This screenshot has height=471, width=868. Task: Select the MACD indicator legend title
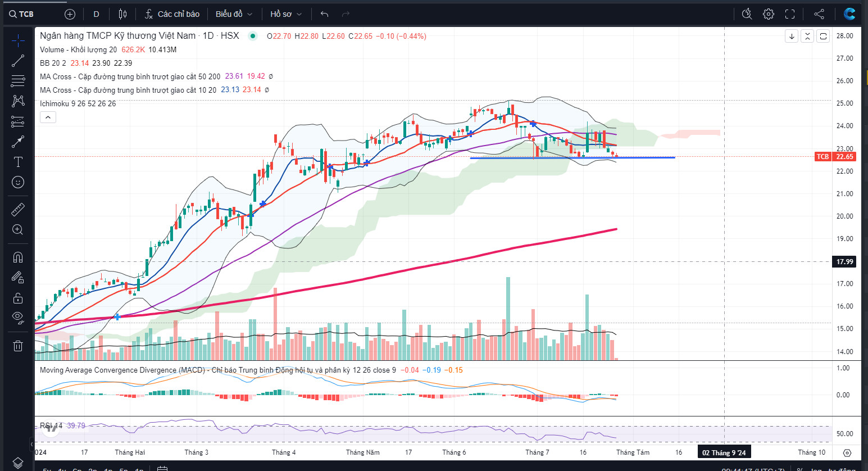pos(218,370)
